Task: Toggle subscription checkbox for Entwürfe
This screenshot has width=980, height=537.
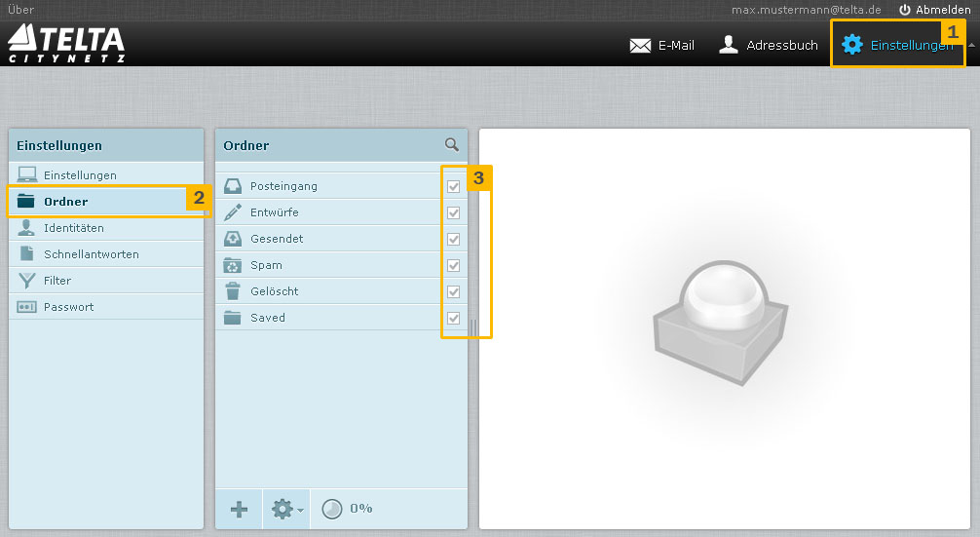Action: click(x=453, y=212)
